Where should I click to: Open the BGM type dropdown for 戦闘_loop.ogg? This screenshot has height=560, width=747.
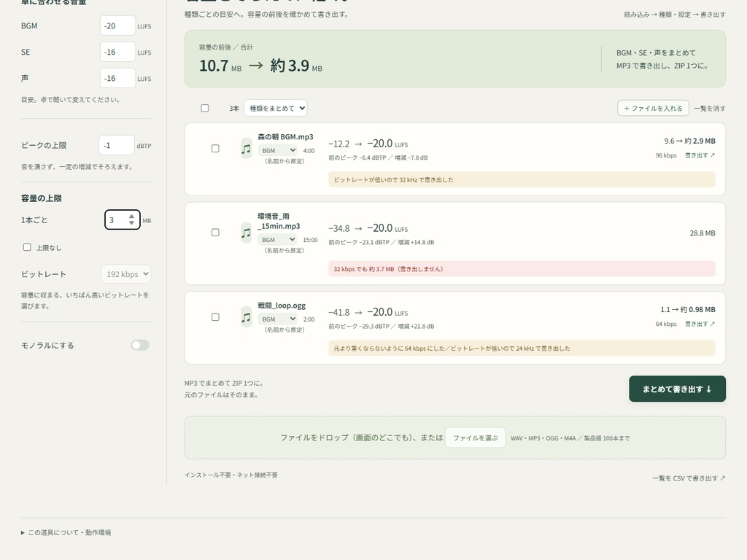[278, 319]
